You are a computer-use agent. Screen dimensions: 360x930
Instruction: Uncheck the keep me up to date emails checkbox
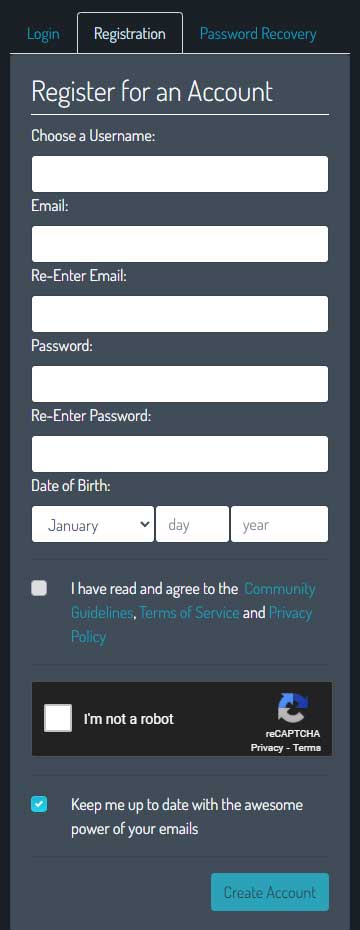pos(39,804)
